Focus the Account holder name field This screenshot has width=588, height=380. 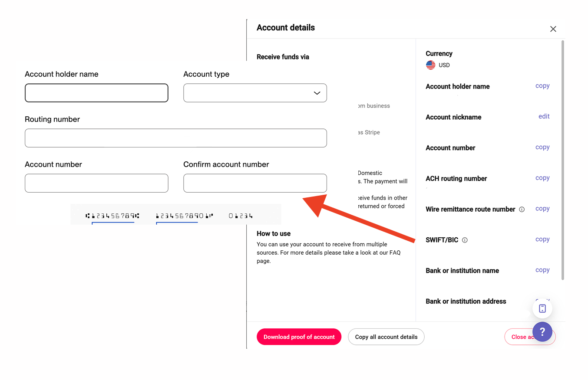click(96, 93)
